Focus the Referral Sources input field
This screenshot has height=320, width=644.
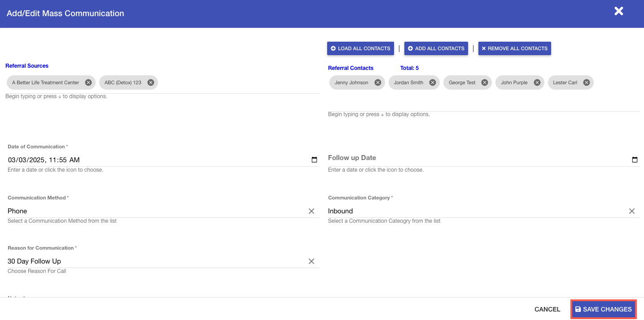(x=238, y=83)
